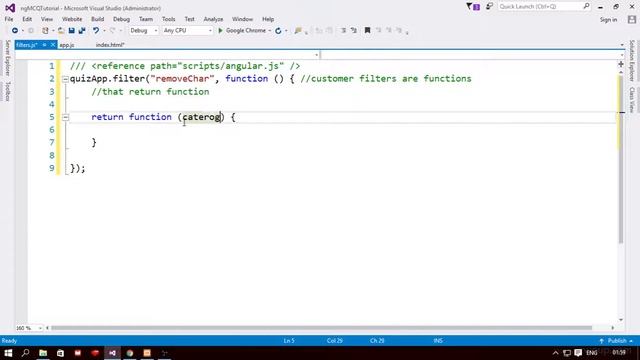Save the current file with Save icon
640x360 pixels.
[71, 31]
